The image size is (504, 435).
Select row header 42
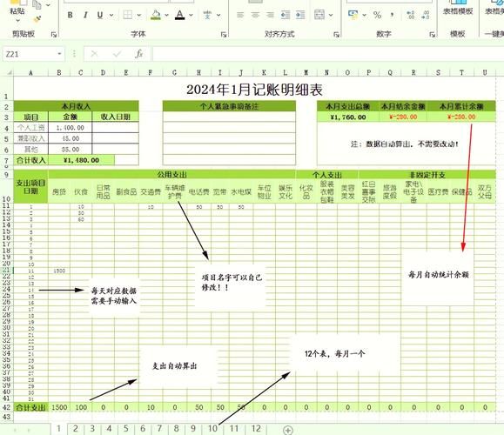tap(7, 407)
